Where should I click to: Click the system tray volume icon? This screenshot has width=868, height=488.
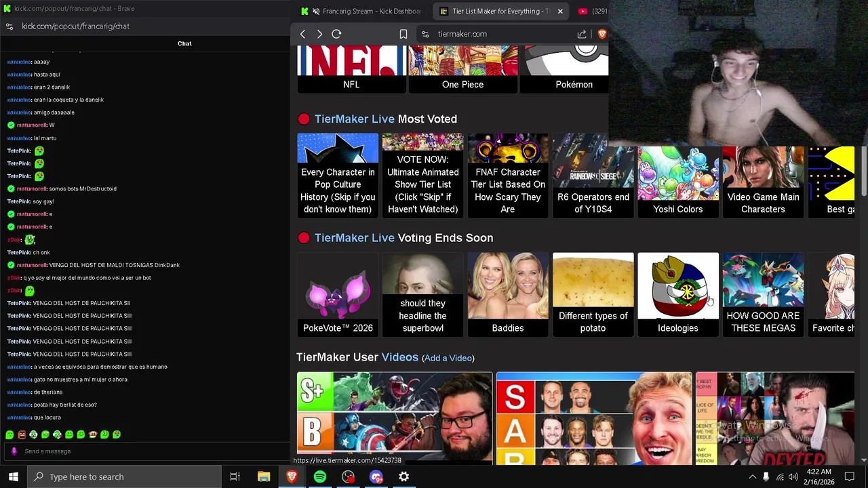pyautogui.click(x=793, y=477)
